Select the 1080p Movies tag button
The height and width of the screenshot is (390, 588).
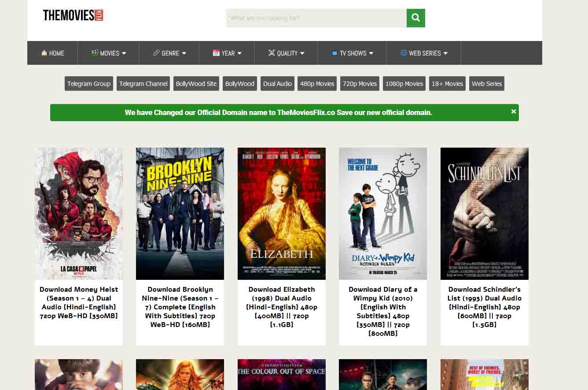404,84
